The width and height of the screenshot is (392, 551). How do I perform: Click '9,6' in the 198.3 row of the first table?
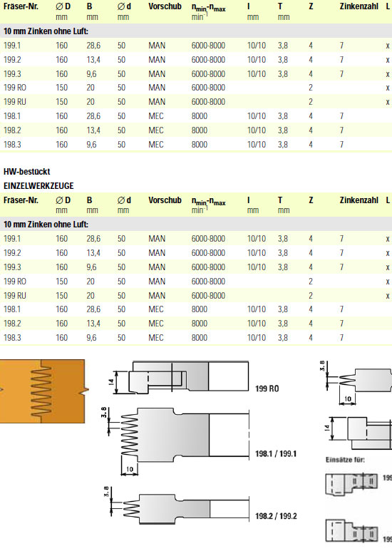[x=91, y=145]
